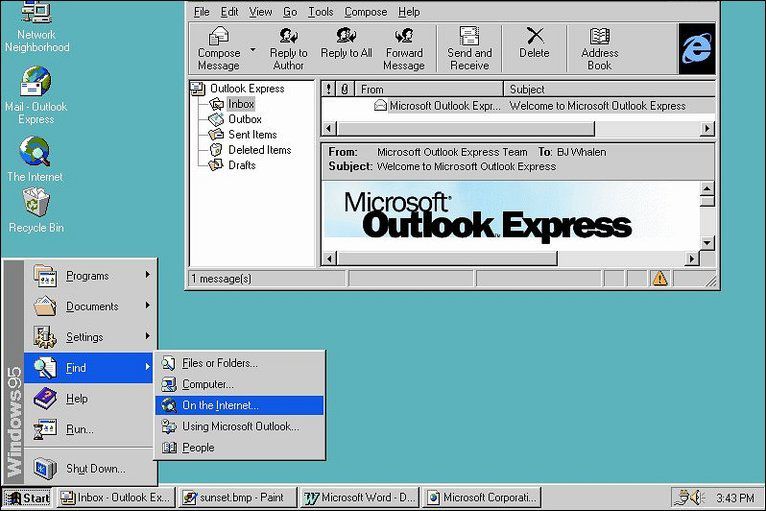Click the modem connection icon in system tray

click(x=681, y=498)
